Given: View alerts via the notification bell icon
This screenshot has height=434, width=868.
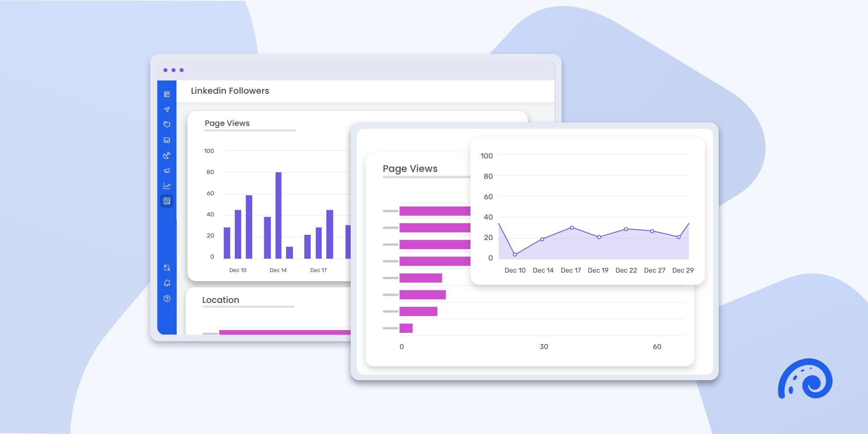Looking at the screenshot, I should pos(167,283).
